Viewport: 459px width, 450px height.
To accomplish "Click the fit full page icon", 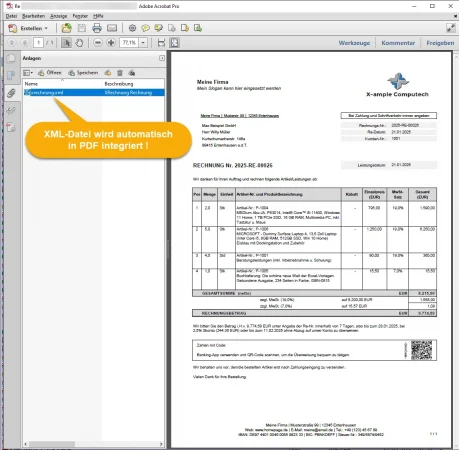I will (x=175, y=43).
